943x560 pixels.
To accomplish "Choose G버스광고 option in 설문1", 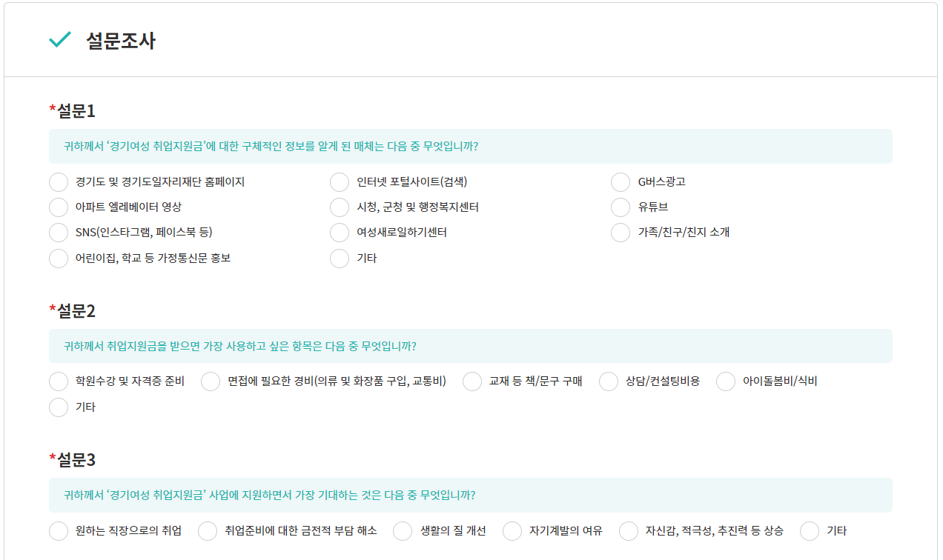I will point(621,181).
